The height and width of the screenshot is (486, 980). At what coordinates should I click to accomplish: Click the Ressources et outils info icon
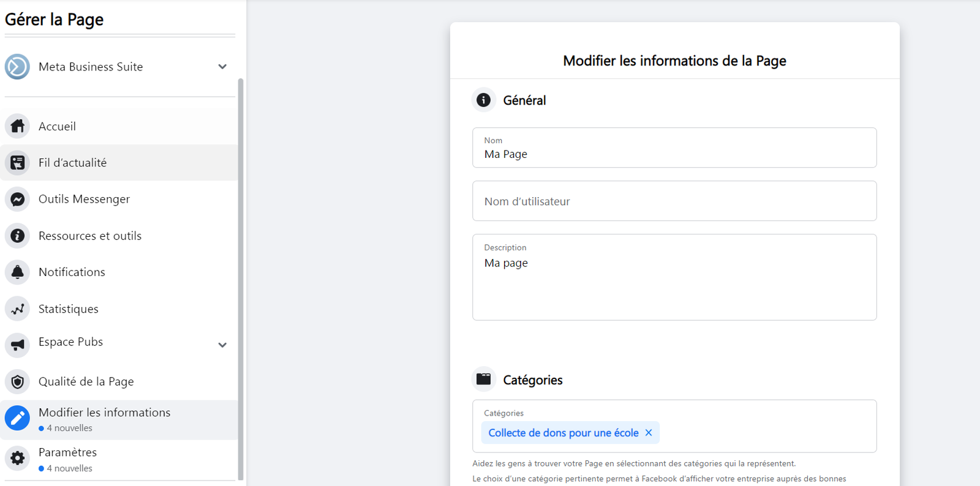pyautogui.click(x=18, y=236)
